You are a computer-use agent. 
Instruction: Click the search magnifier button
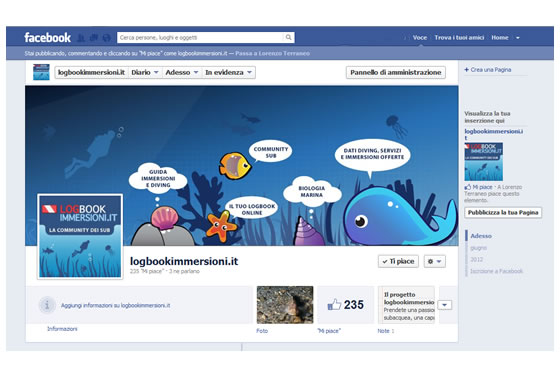288,37
